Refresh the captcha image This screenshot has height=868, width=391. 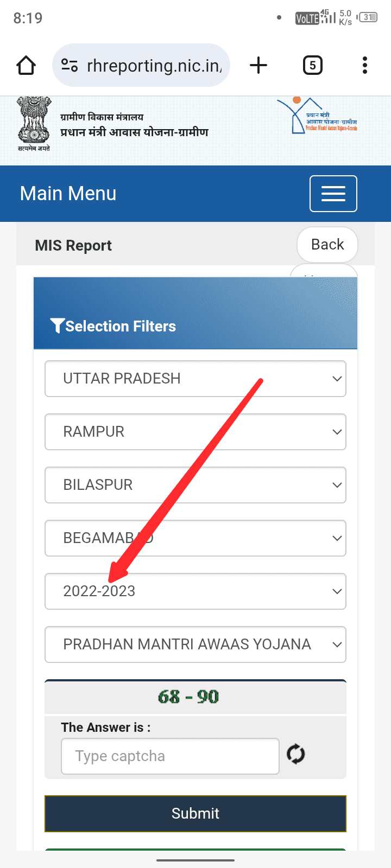click(296, 755)
